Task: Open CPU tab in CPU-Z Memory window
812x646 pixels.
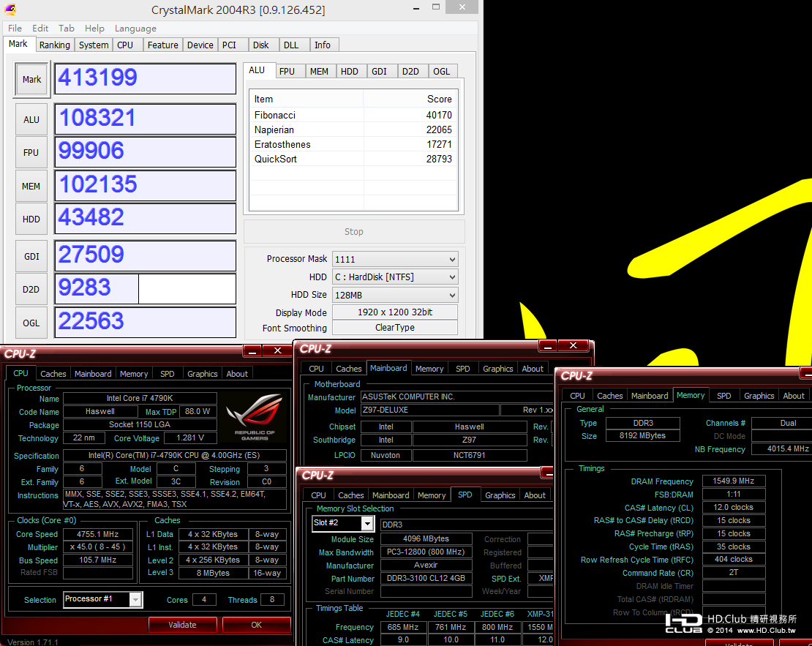Action: [577, 395]
